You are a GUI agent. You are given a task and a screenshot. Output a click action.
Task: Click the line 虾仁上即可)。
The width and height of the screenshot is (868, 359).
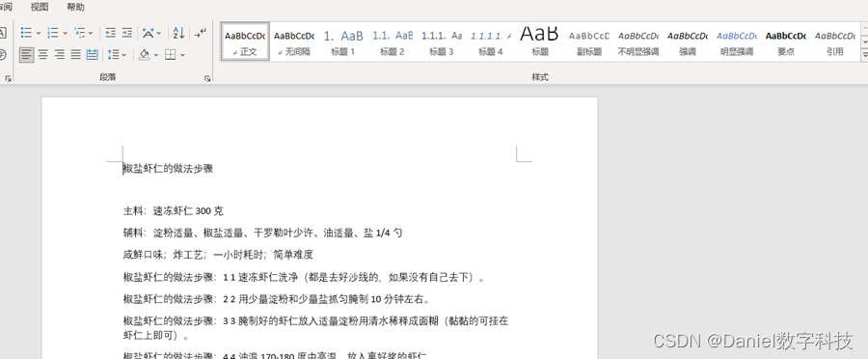pos(155,336)
